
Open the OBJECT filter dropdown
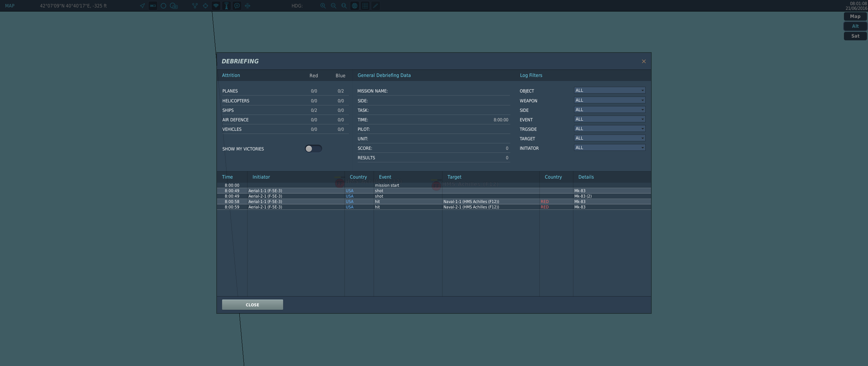click(x=610, y=90)
